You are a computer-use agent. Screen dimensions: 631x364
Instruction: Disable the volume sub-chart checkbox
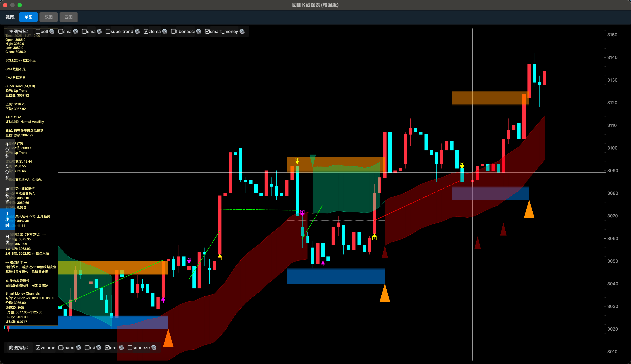[x=38, y=348]
